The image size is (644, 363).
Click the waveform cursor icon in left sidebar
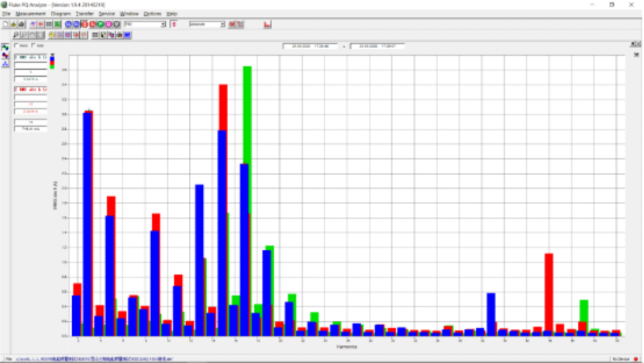coord(5,47)
